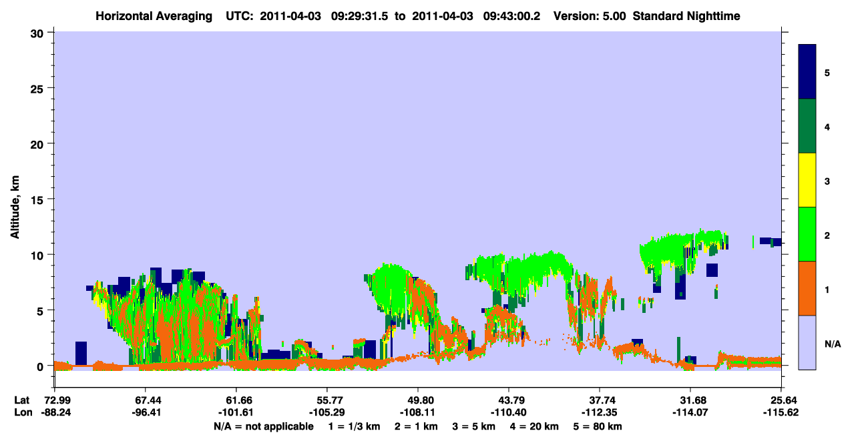Click the longitude value -115.62
Viewport: 868px width, 445px height.
coord(781,413)
